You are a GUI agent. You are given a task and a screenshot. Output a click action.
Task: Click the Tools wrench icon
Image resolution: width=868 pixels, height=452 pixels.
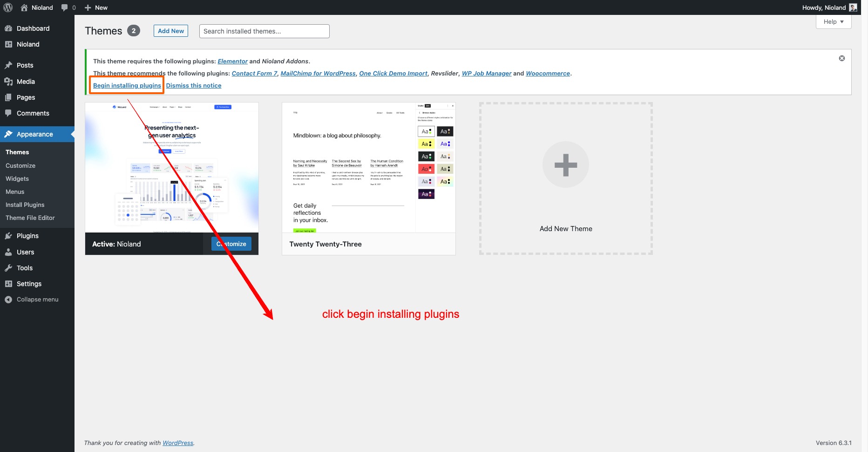[8, 268]
